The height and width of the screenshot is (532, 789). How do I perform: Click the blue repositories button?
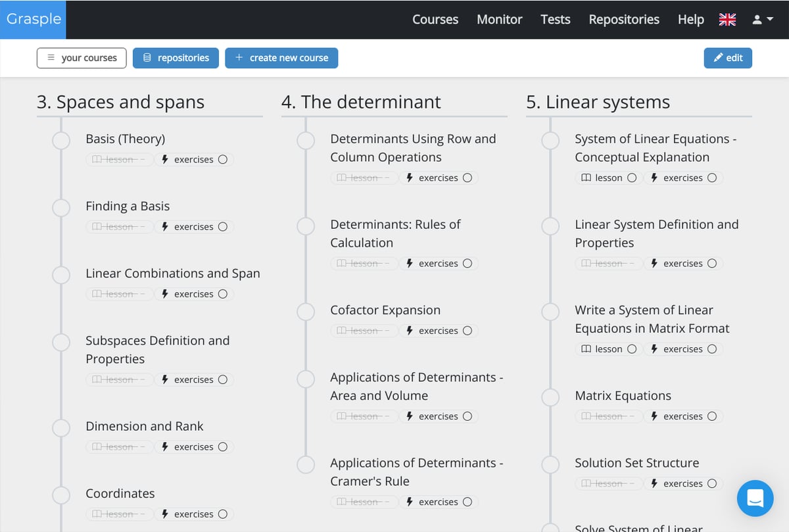[176, 58]
